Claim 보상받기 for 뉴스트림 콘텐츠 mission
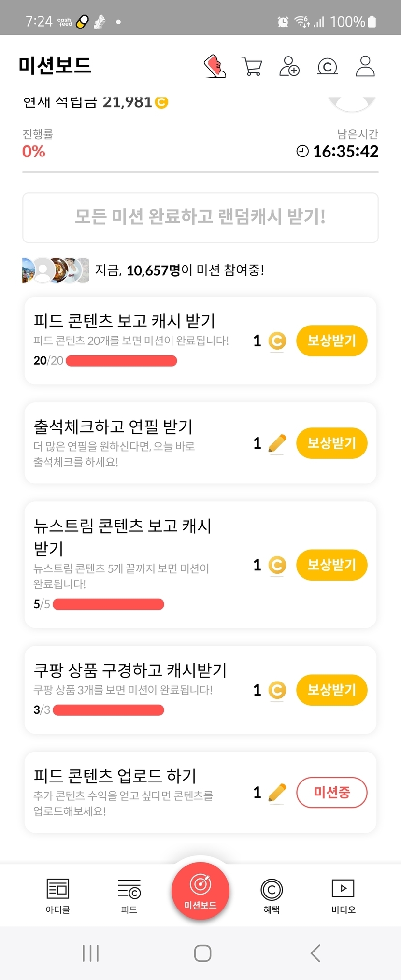This screenshot has height=980, width=401. (331, 565)
